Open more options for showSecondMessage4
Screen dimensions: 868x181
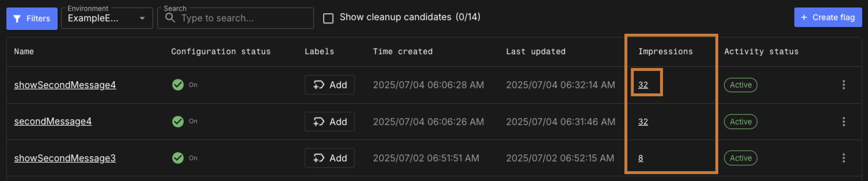click(844, 85)
